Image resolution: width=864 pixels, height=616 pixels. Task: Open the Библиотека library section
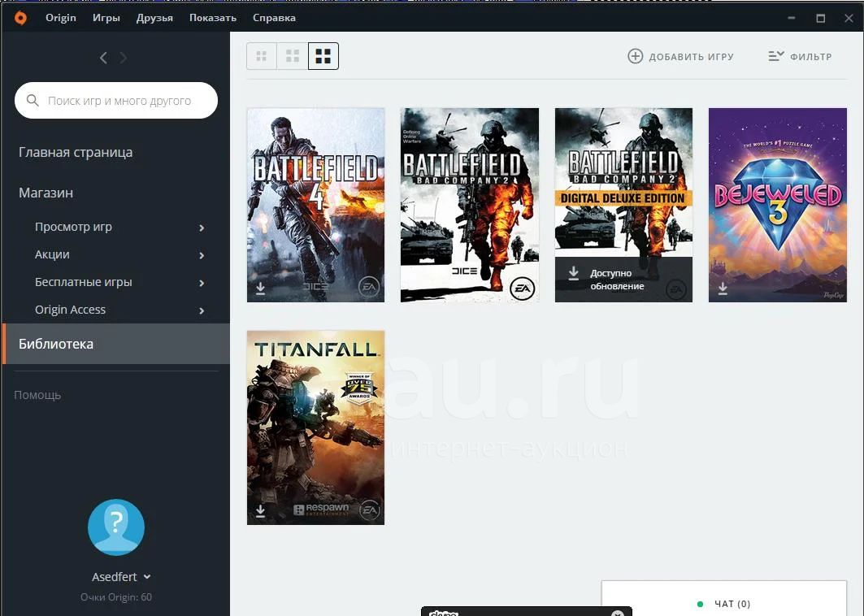pyautogui.click(x=115, y=344)
